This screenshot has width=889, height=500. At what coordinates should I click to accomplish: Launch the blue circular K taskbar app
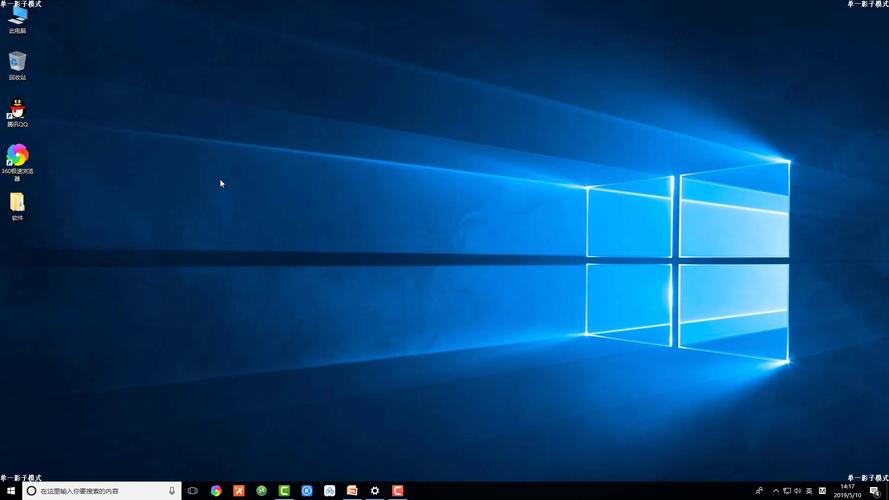[x=307, y=491]
